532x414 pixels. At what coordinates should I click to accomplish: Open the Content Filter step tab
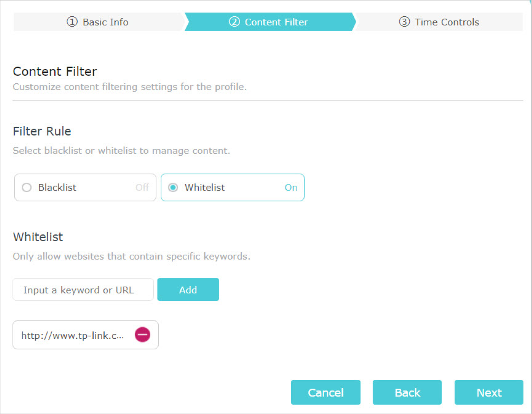[x=270, y=22]
